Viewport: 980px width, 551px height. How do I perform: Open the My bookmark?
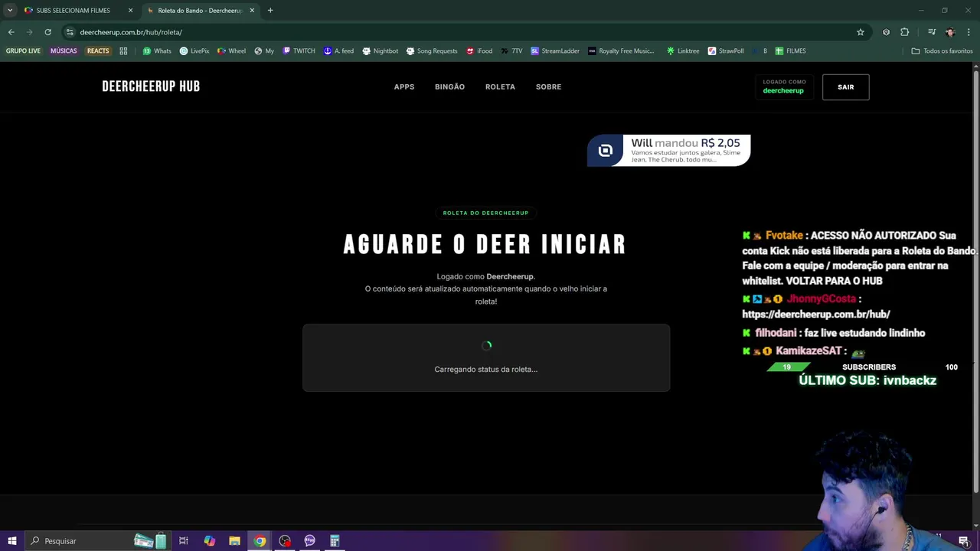pos(264,51)
